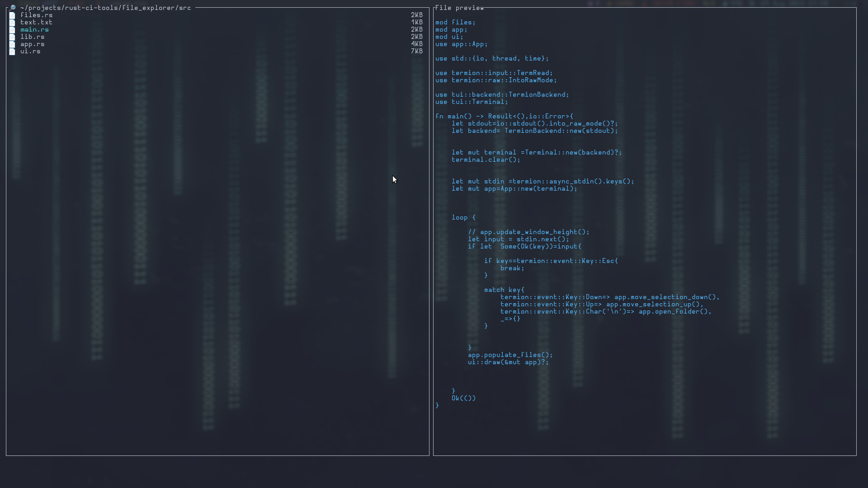
Task: Select app.rs in the file list
Action: click(x=32, y=44)
